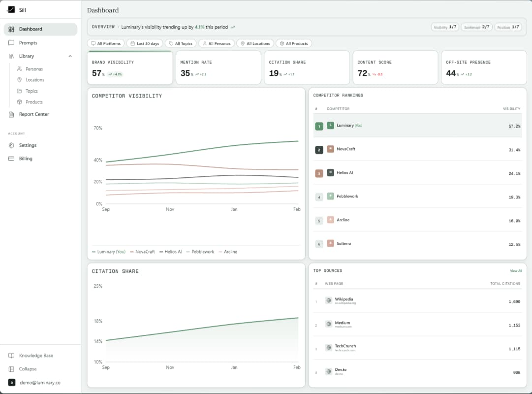Select the Personas people icon

pos(19,69)
